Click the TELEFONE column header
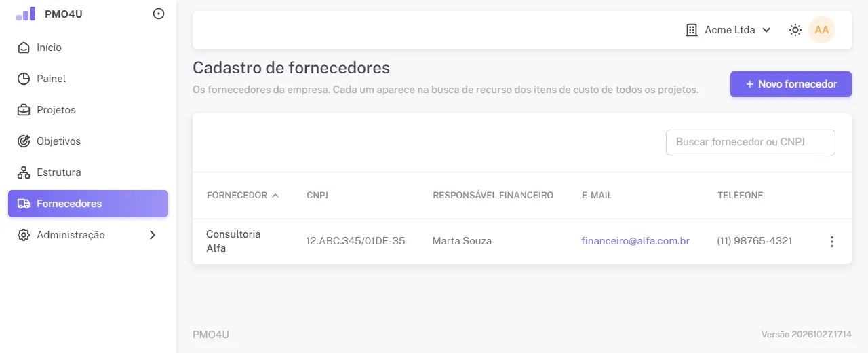This screenshot has width=868, height=353. pyautogui.click(x=741, y=196)
